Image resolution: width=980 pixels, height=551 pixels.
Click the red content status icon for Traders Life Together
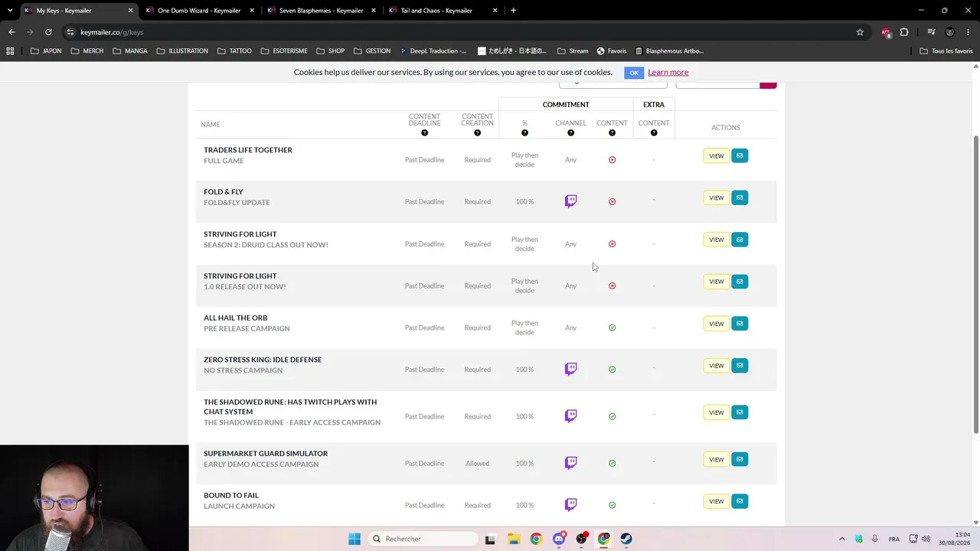point(612,160)
